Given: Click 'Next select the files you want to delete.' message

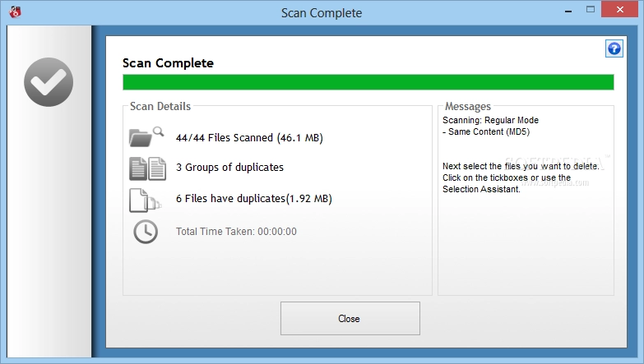Looking at the screenshot, I should [x=521, y=166].
